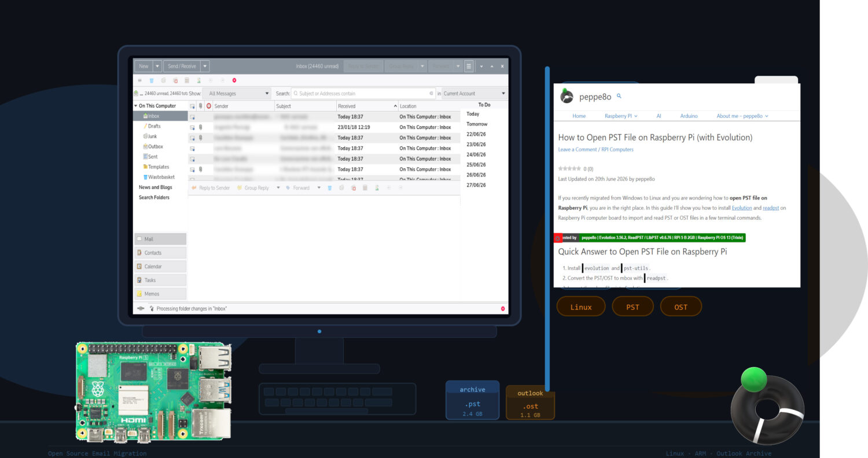Click the envelope status icon in the 23/01/18 12:19 row
This screenshot has width=868, height=458.
point(192,127)
